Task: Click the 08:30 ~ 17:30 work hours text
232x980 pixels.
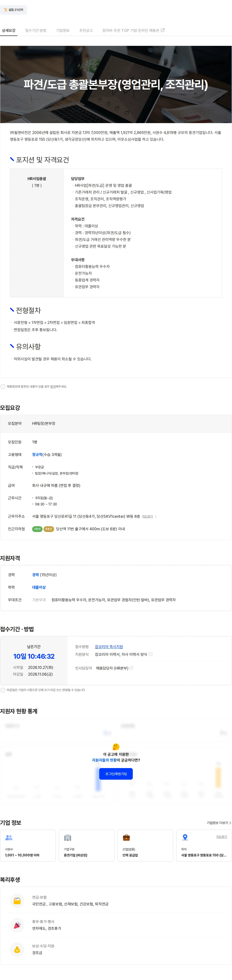Action: point(46,504)
